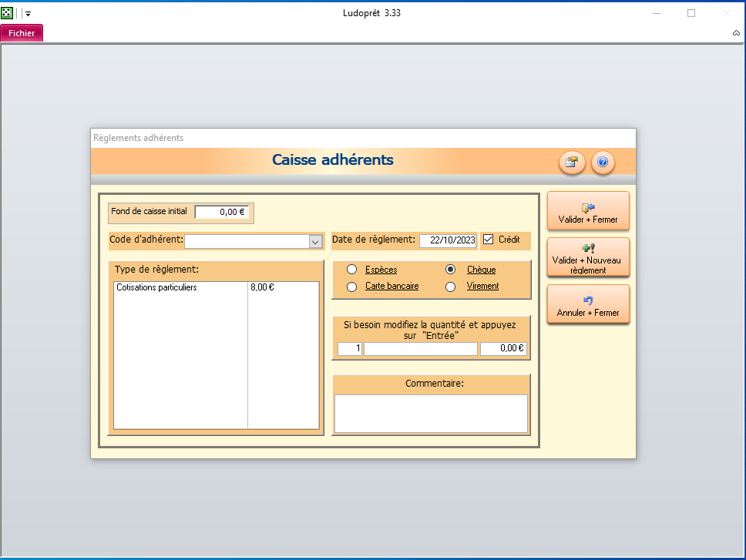Expand the Code d'adhérent dropdown

click(x=315, y=242)
